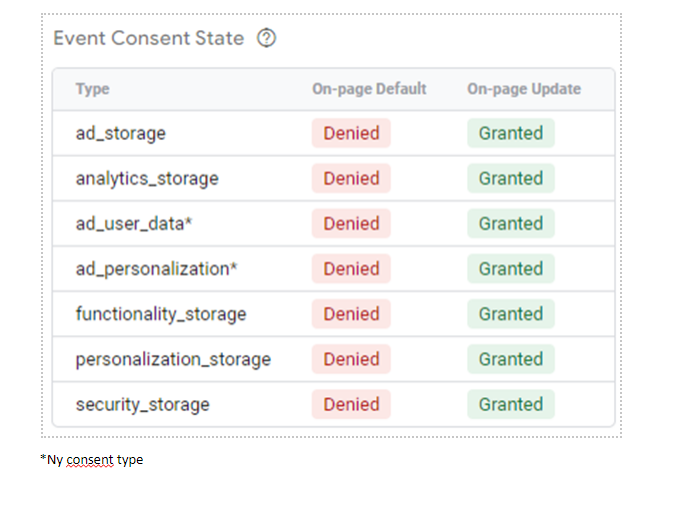Select the functionality_storage row label

coord(161,314)
